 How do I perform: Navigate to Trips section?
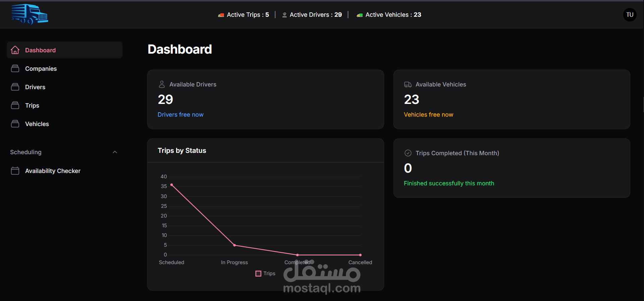[64, 105]
